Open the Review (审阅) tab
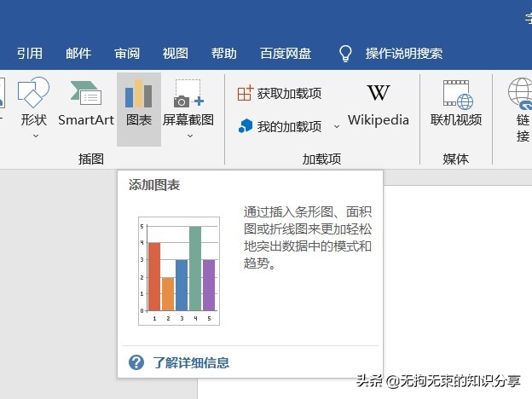 (x=127, y=53)
